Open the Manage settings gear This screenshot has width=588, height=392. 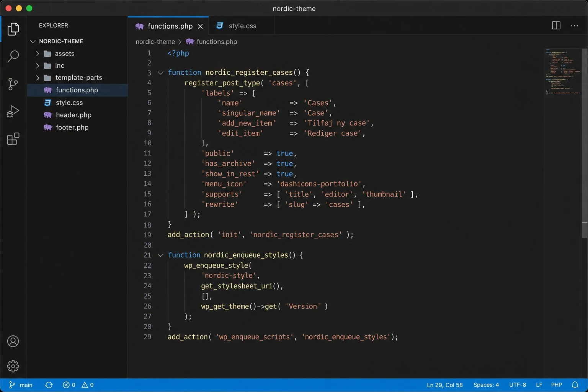click(13, 366)
